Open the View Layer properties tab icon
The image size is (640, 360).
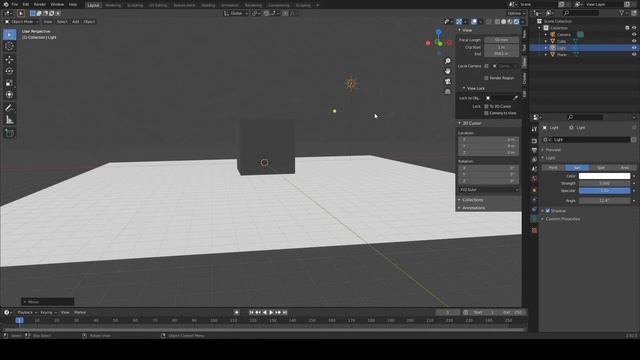534,160
